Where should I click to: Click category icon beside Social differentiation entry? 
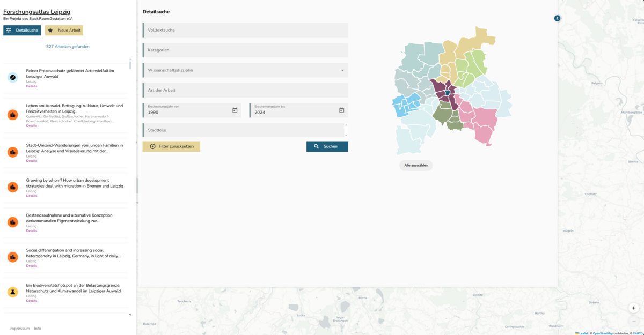pos(13,257)
